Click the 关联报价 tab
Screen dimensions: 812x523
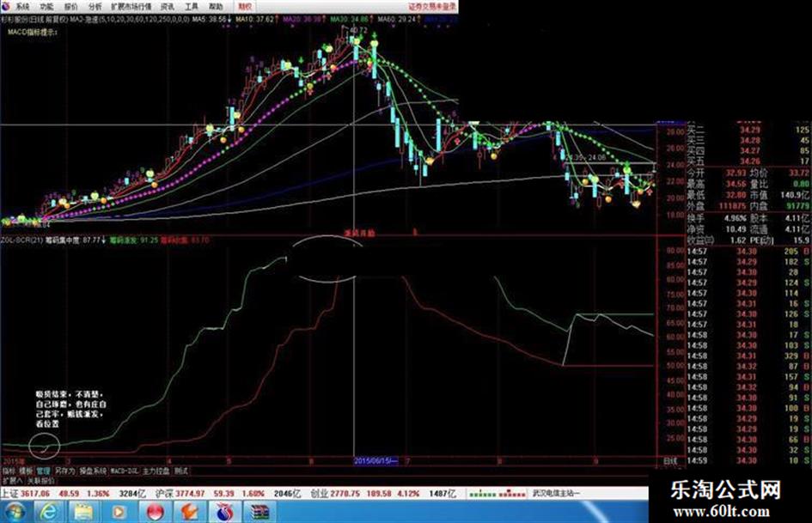41,481
